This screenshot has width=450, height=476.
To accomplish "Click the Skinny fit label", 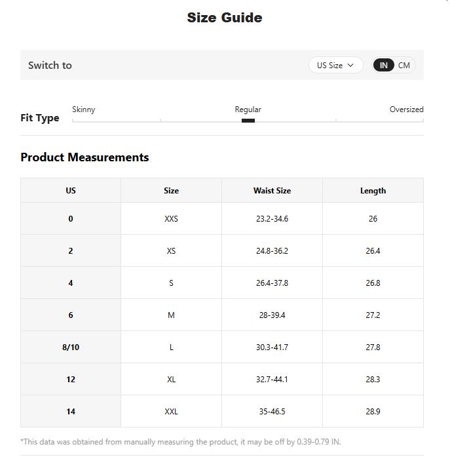I will [x=84, y=109].
